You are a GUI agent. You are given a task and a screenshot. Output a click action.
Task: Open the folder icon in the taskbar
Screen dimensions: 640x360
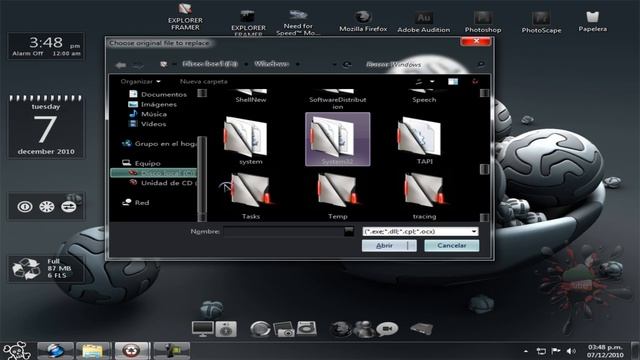coord(93,351)
